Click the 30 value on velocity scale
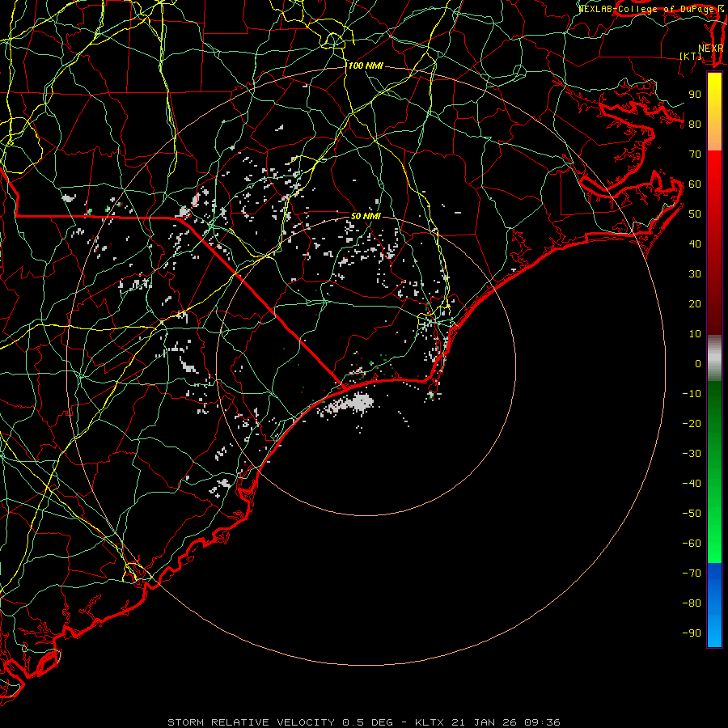This screenshot has width=728, height=728. [695, 274]
